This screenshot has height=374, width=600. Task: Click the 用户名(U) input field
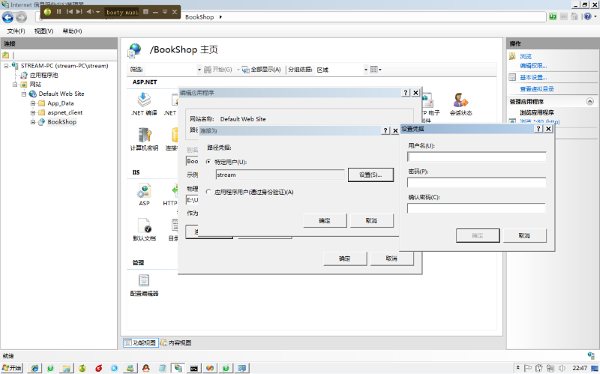476,157
